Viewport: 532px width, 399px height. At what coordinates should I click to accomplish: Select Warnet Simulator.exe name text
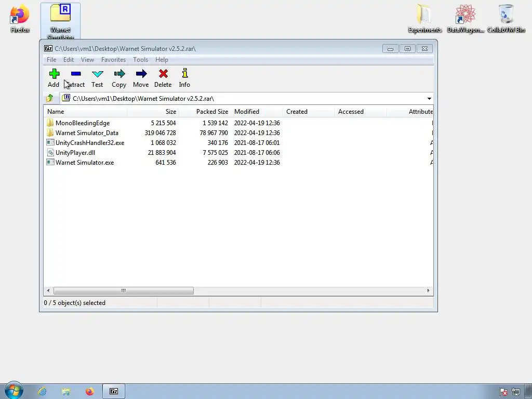tap(85, 162)
